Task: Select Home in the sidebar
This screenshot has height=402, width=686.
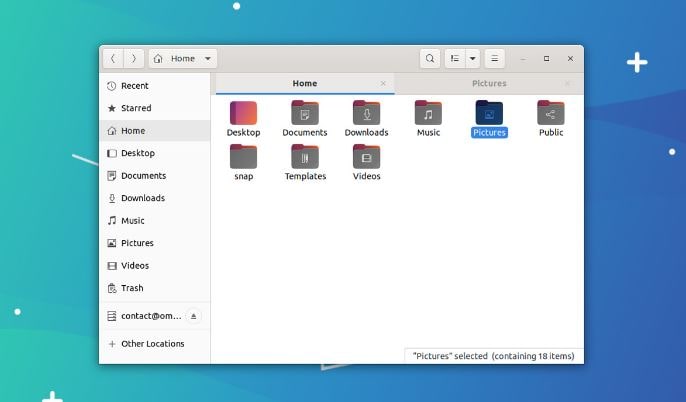Action: (x=155, y=131)
